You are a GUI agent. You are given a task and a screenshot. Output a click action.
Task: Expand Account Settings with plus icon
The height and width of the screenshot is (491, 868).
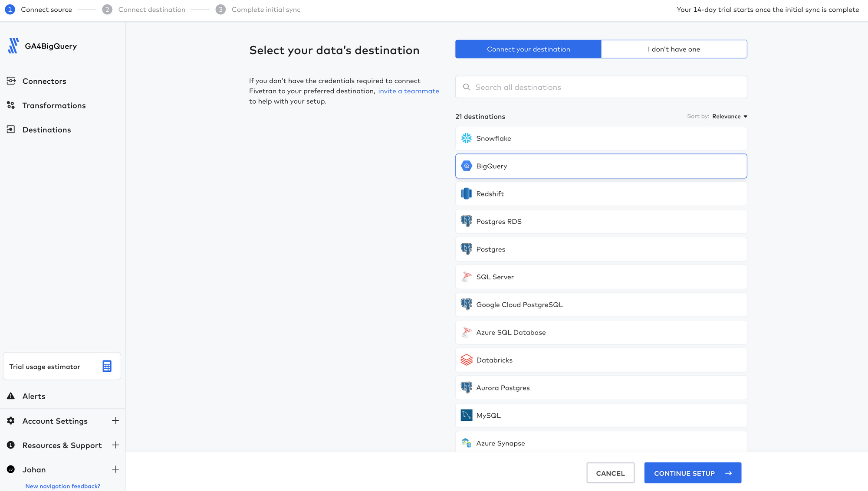(115, 421)
